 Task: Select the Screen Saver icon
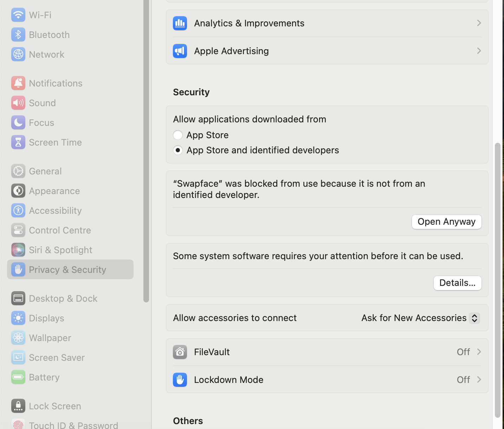pyautogui.click(x=18, y=357)
